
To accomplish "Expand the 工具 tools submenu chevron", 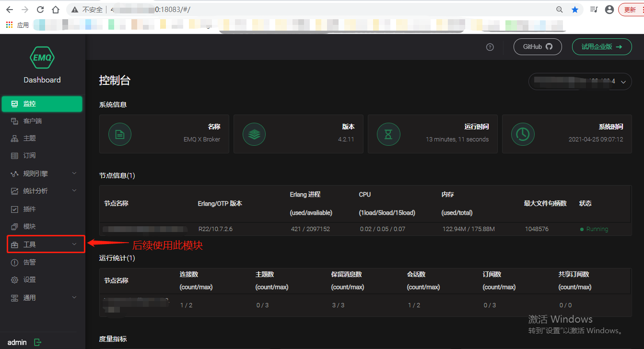I will [74, 244].
